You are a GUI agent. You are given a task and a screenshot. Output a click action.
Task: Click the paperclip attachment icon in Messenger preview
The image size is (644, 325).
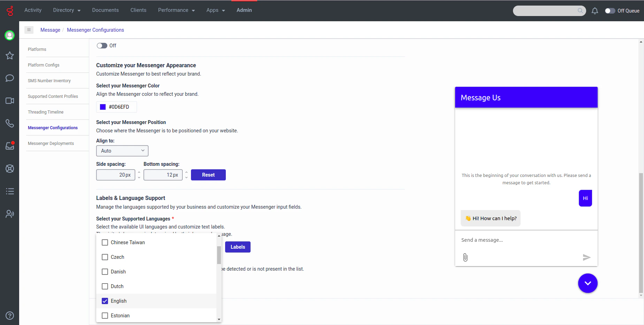tap(465, 257)
